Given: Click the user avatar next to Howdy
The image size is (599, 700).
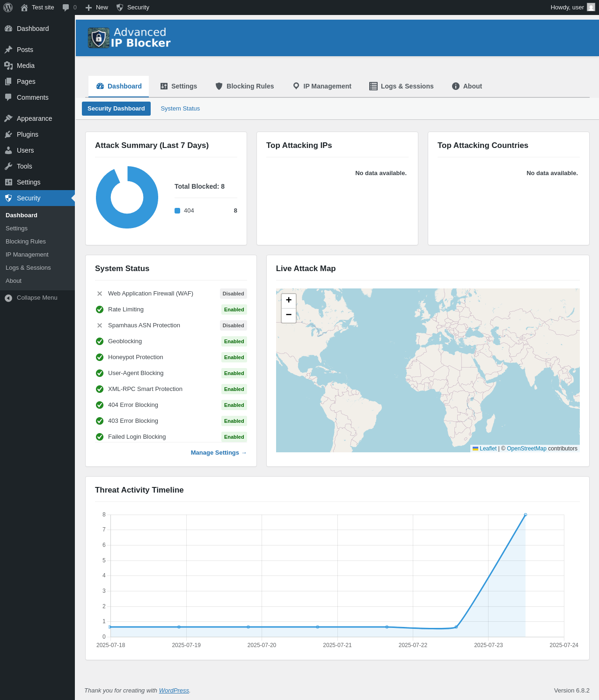Looking at the screenshot, I should 591,7.
